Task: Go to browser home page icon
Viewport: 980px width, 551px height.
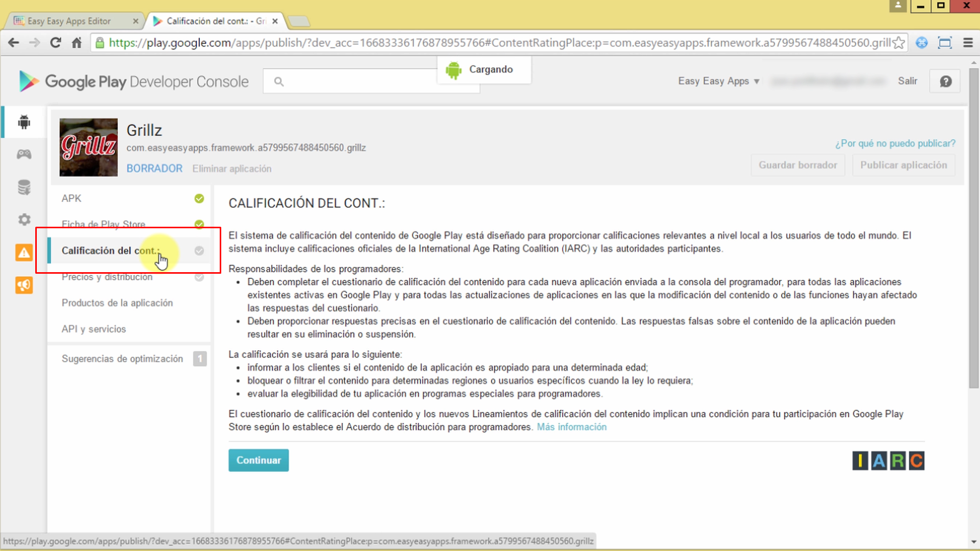Action: (77, 43)
